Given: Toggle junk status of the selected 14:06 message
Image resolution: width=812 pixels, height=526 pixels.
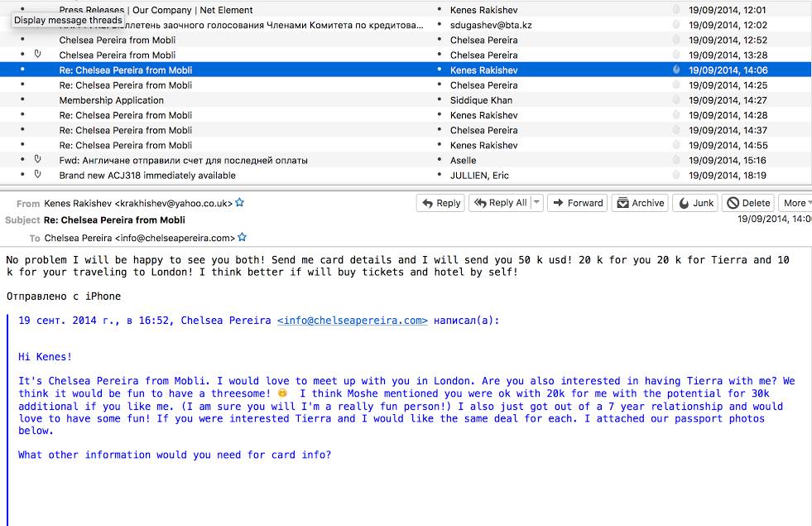Looking at the screenshot, I should click(x=676, y=70).
